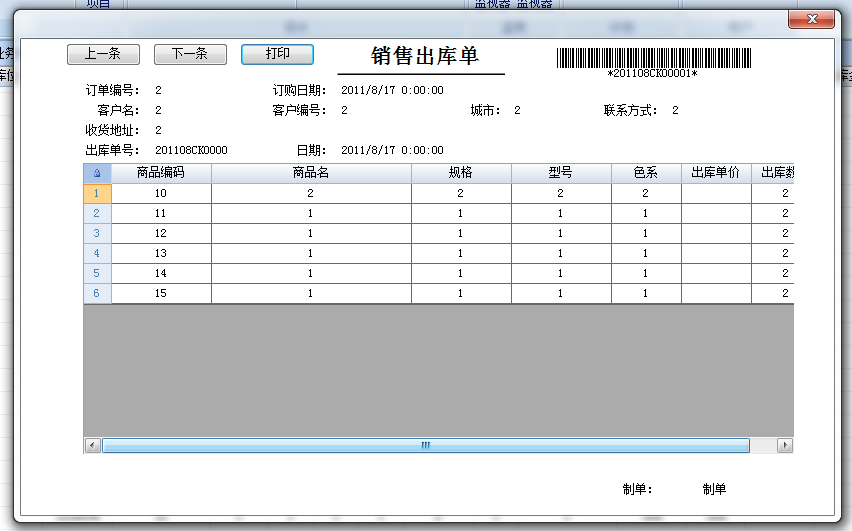This screenshot has height=531, width=852.
Task: Click the 色系 column header
Action: point(646,173)
